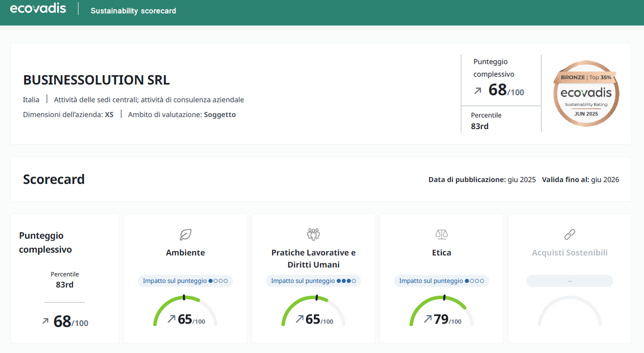644x353 pixels.
Task: Click the people icon above Pratiche Lavorative
Action: 313,235
